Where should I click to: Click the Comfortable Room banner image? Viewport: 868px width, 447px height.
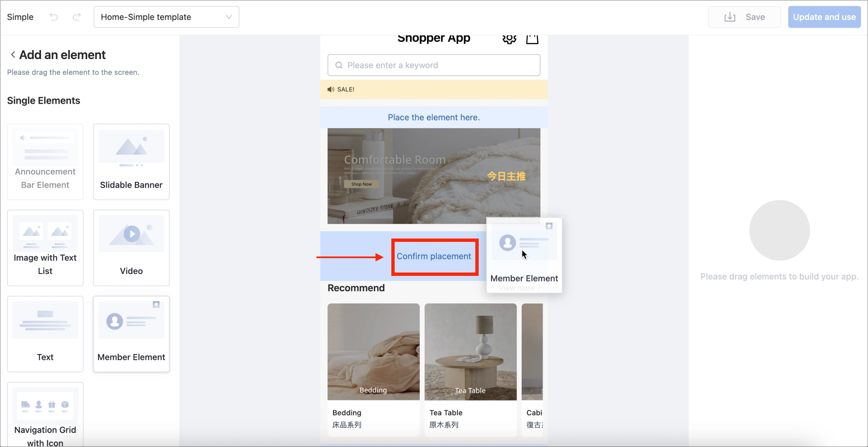point(434,176)
